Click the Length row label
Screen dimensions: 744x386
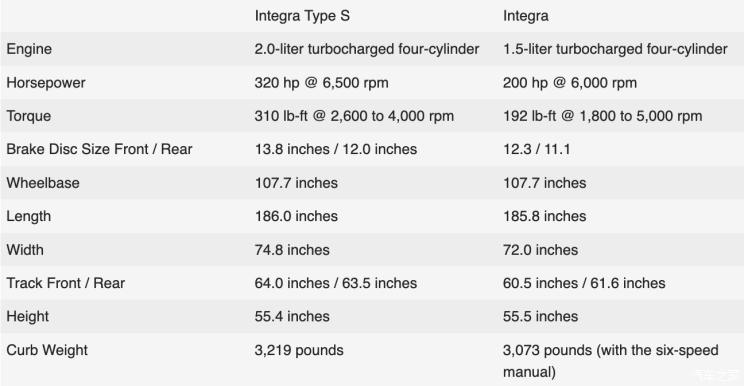coord(28,216)
